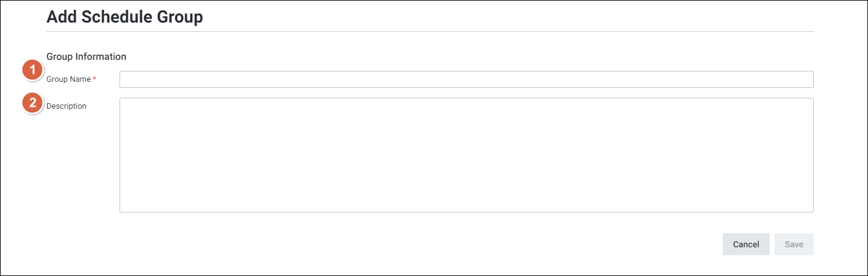This screenshot has width=868, height=276.
Task: Click the red required asterisk marker
Action: (x=95, y=79)
